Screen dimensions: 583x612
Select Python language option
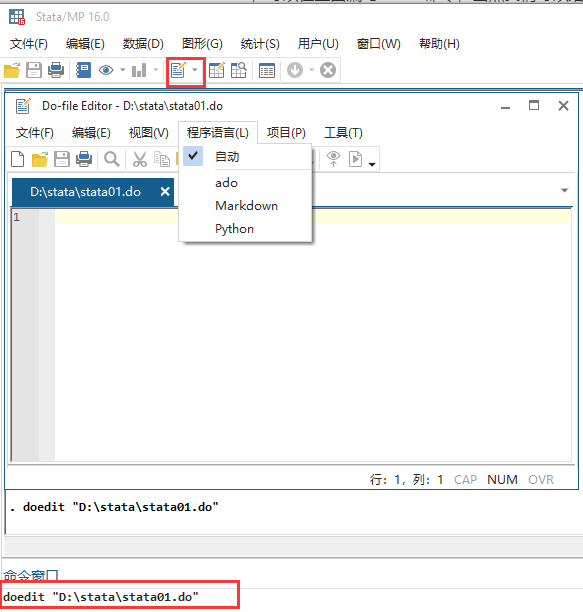245,228
